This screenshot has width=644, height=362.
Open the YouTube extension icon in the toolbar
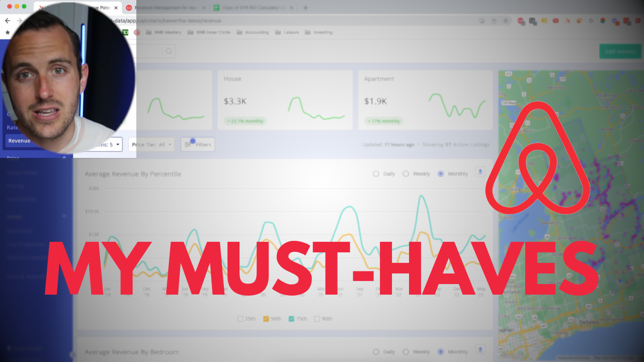[556, 21]
